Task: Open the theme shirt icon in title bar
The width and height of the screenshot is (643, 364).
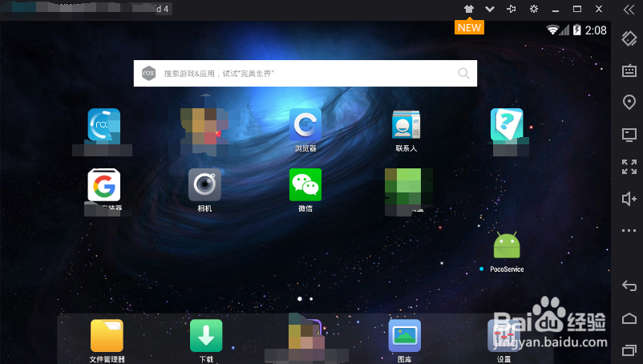Action: click(469, 9)
